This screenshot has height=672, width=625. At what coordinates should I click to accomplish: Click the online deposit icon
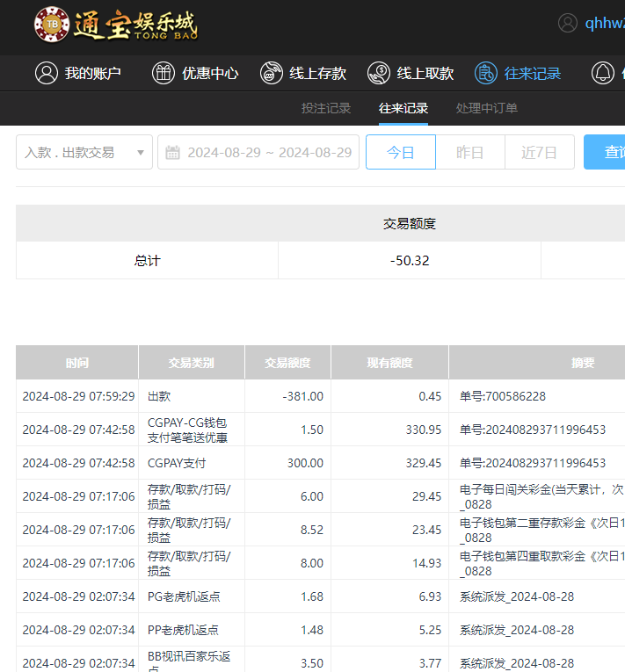click(272, 73)
